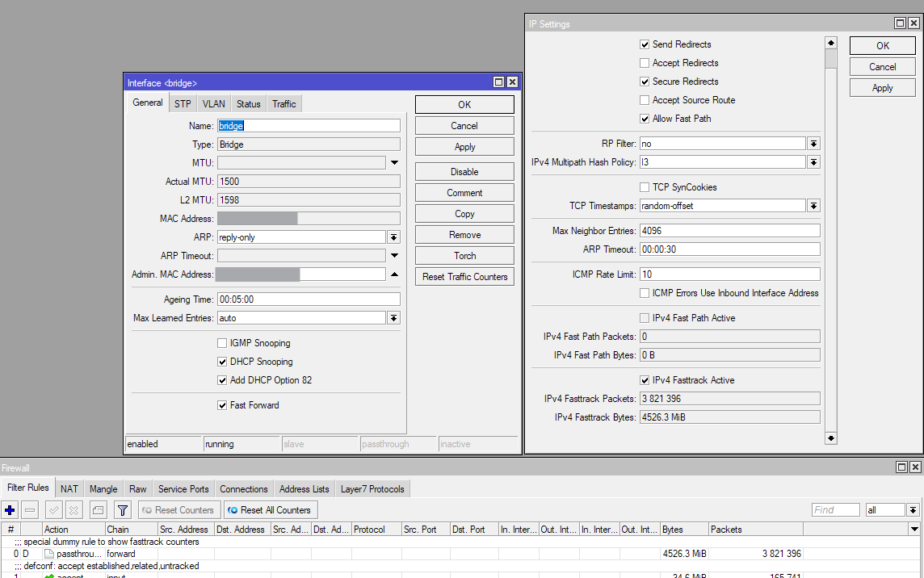Open TCP Timestamps dropdown
The height and width of the screenshot is (578, 924).
tap(814, 206)
